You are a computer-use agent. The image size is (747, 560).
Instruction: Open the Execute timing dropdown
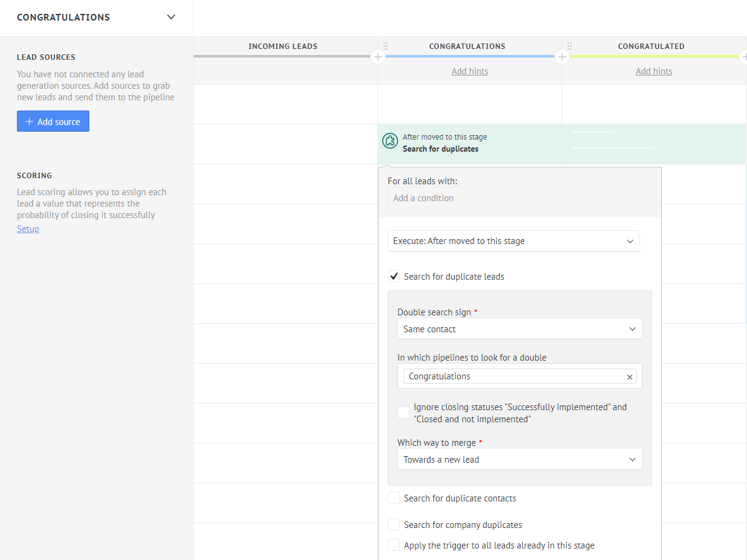pyautogui.click(x=513, y=241)
